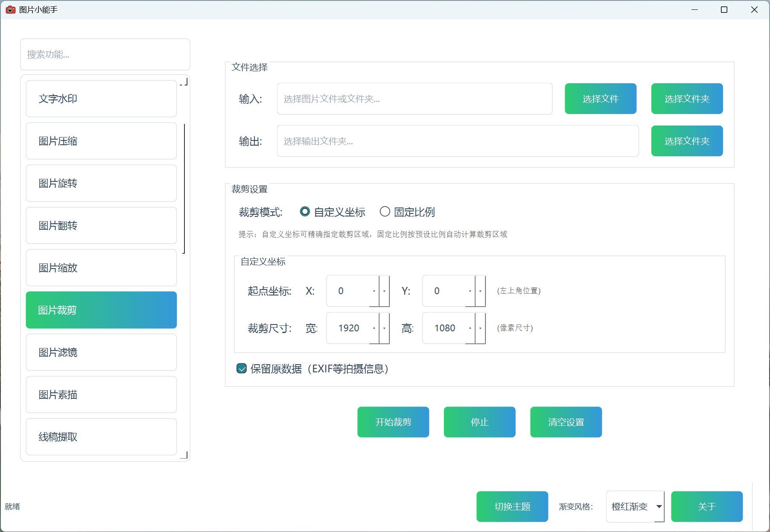
Task: Open the 图片压缩 compression tool
Action: click(x=101, y=141)
